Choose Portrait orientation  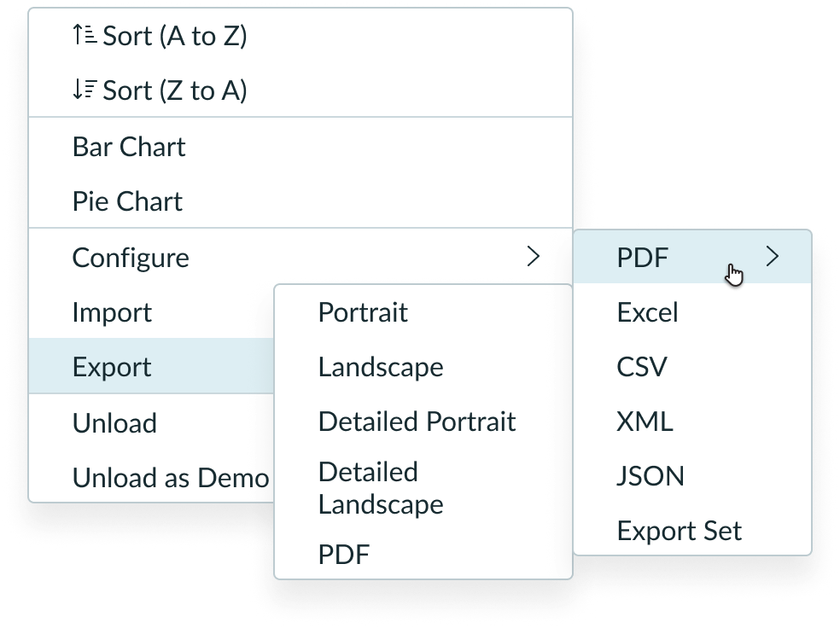point(363,312)
